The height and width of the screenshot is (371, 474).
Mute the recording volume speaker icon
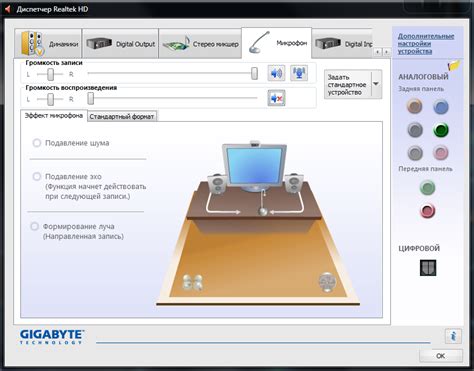coord(276,73)
